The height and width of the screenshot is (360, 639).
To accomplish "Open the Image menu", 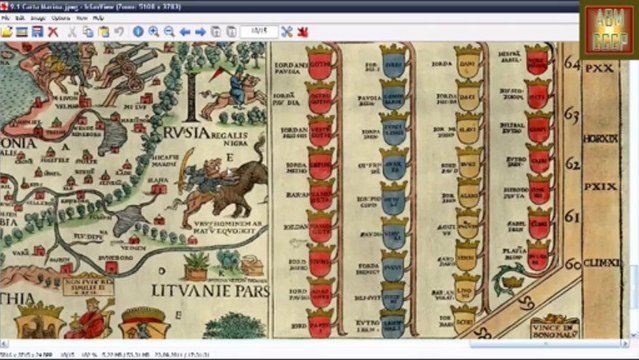I will click(x=38, y=18).
